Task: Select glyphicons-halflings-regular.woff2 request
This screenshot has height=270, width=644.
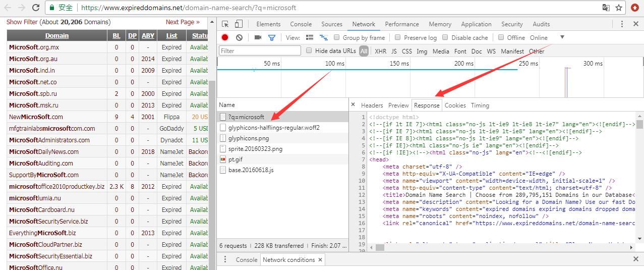Action: (x=283, y=128)
